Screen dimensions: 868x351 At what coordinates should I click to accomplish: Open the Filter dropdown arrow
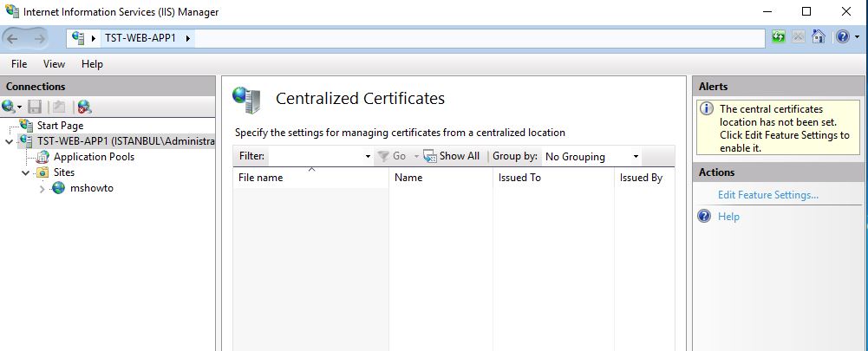coord(369,157)
